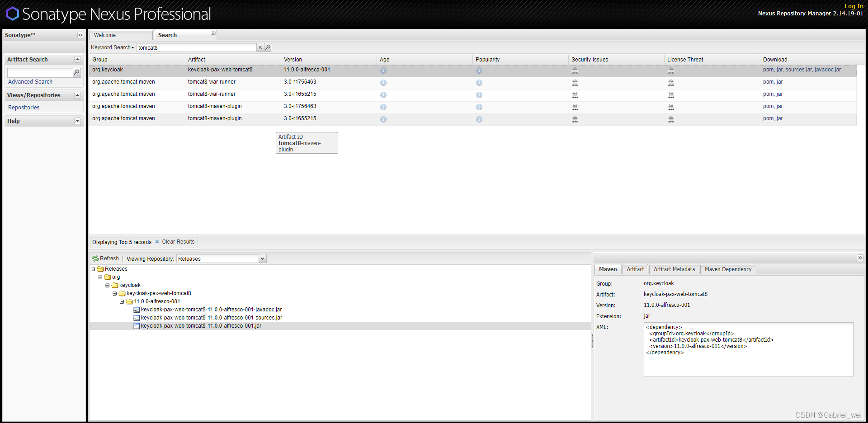The image size is (868, 423).
Task: Click the sidebar artifact search magnifier icon
Action: [x=77, y=72]
